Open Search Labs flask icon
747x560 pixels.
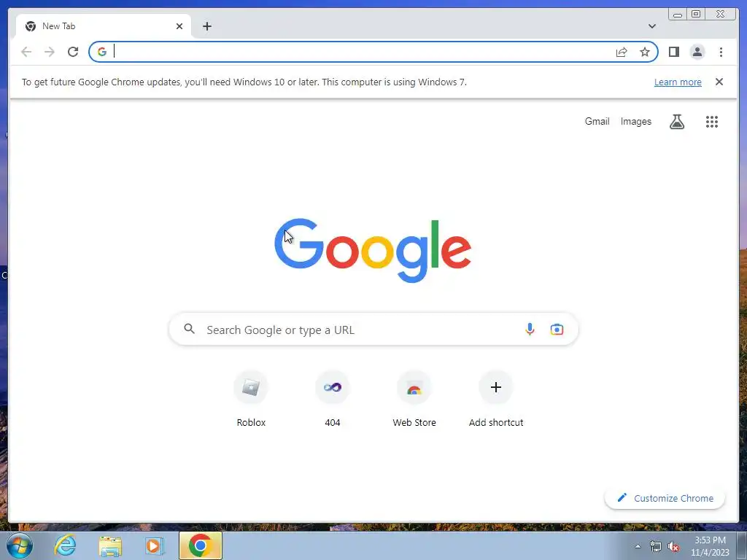pyautogui.click(x=676, y=122)
